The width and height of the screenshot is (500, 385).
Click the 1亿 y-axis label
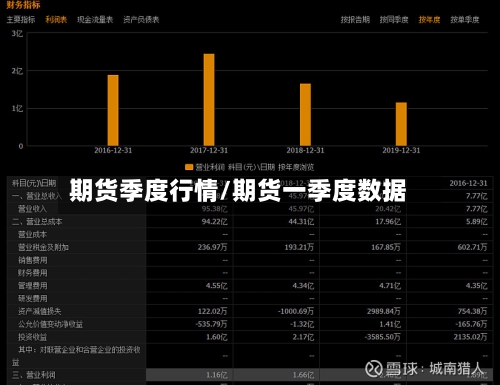17,109
